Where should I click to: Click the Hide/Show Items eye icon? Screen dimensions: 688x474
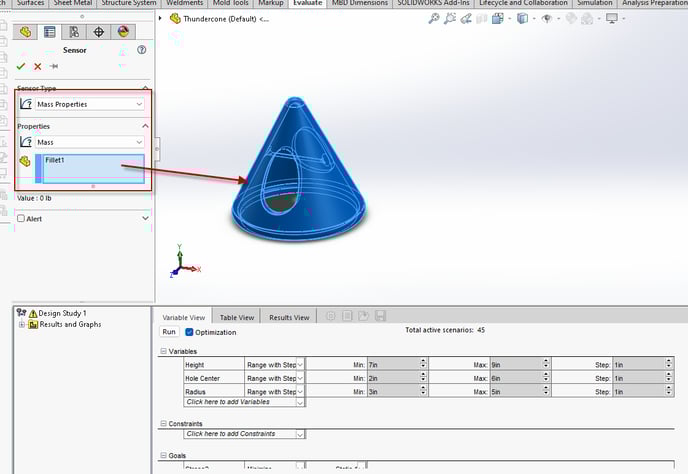[x=547, y=18]
